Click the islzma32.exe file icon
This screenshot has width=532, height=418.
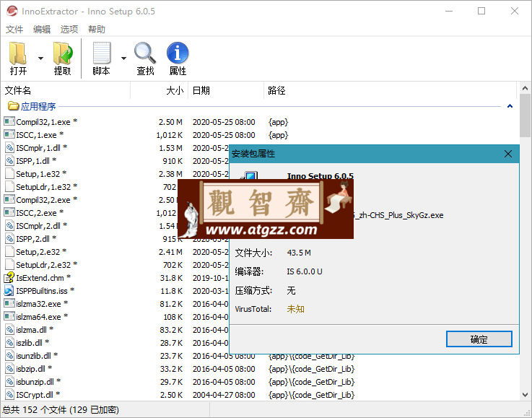(x=9, y=303)
